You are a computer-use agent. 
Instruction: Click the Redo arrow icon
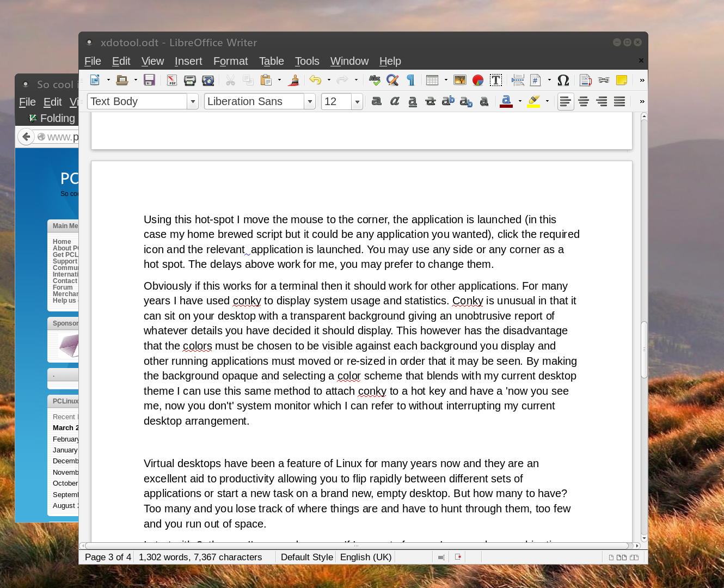[342, 80]
